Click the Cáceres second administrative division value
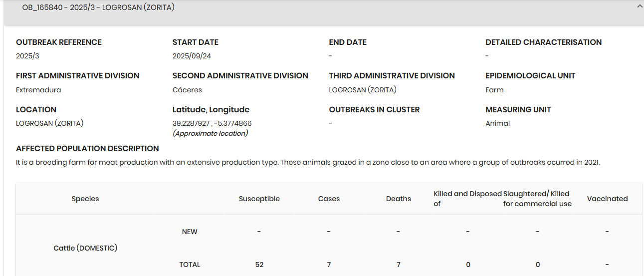Image resolution: width=644 pixels, height=276 pixels. click(187, 90)
